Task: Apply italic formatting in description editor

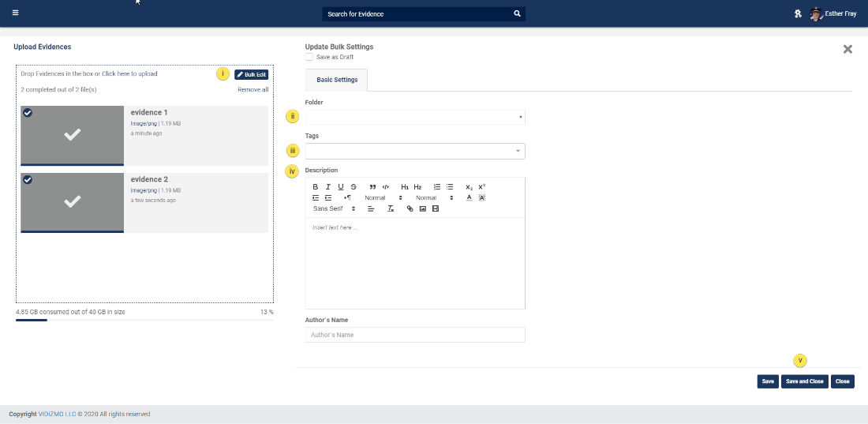Action: (x=328, y=186)
